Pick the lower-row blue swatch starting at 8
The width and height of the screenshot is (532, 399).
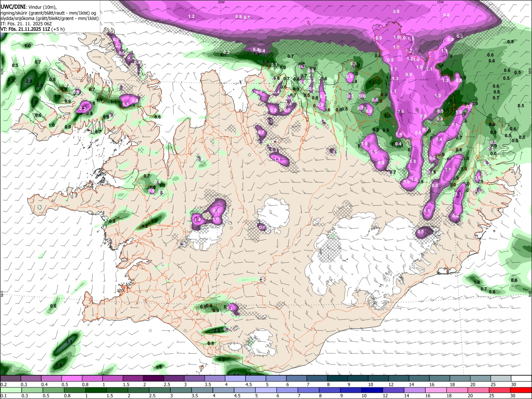click(x=330, y=390)
